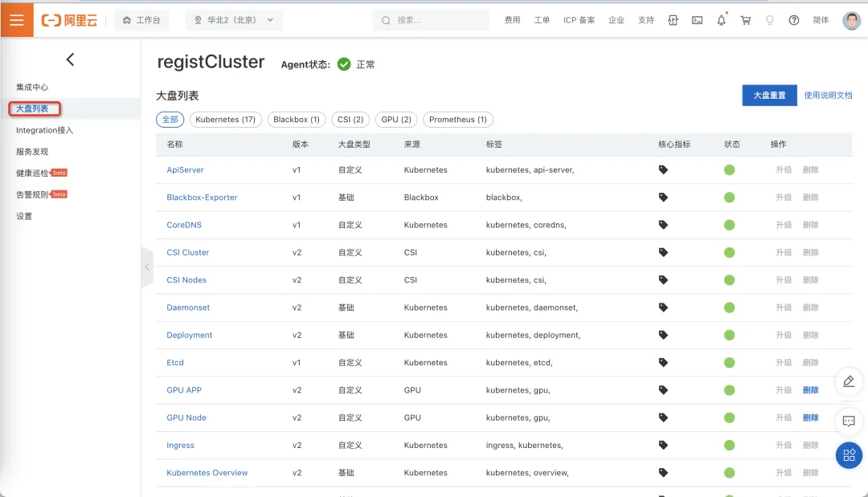Open the ApiServer dashboard link
The width and height of the screenshot is (868, 497).
pyautogui.click(x=185, y=169)
